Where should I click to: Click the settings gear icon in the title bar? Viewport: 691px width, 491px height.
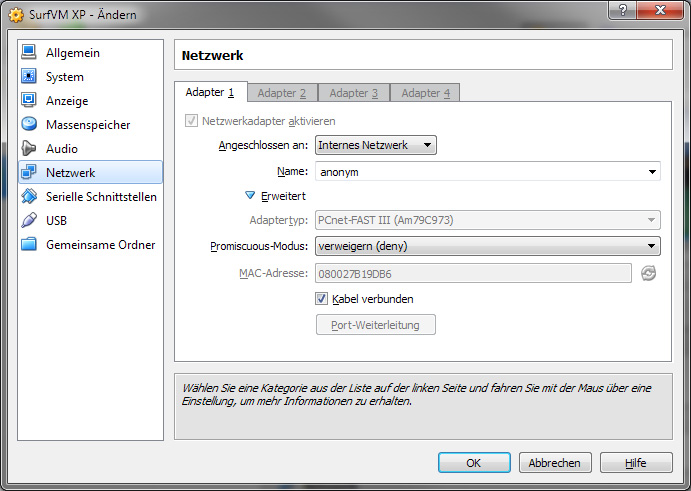point(16,15)
